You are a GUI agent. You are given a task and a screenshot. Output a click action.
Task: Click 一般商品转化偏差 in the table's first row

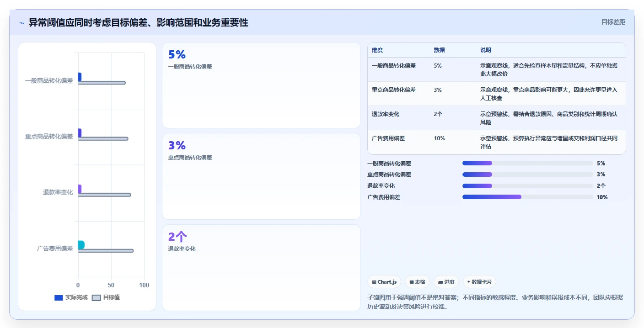(x=394, y=66)
